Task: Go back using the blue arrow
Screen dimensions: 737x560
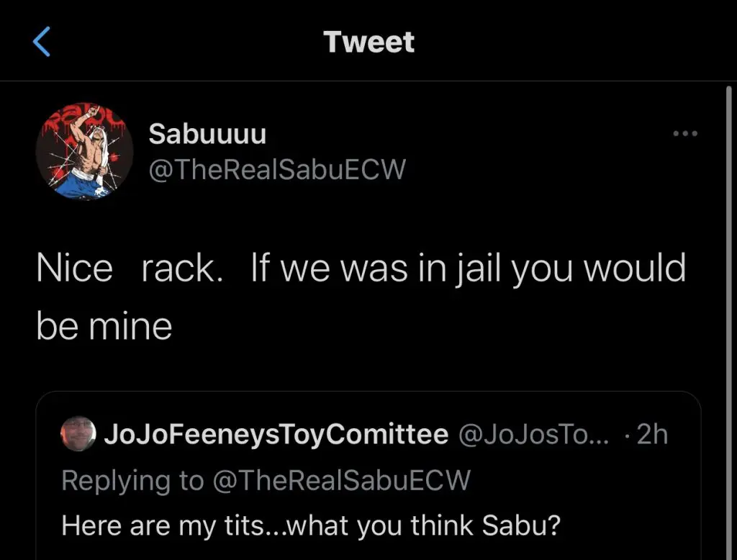Action: 42,42
